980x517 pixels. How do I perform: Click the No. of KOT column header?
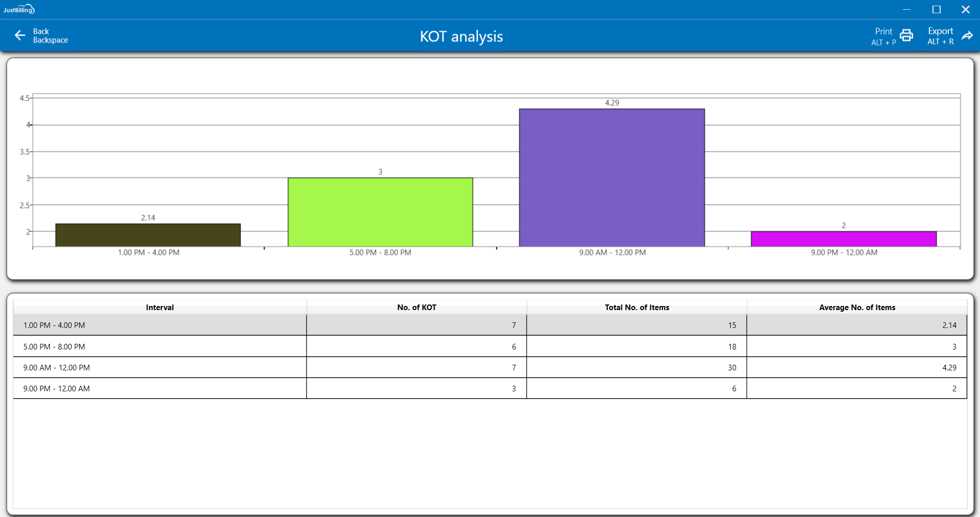tap(416, 307)
